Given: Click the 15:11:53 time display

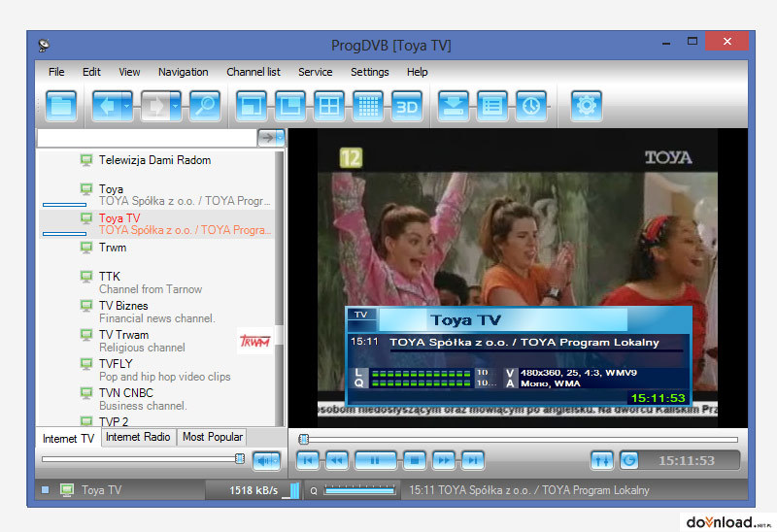Looking at the screenshot, I should (x=689, y=461).
